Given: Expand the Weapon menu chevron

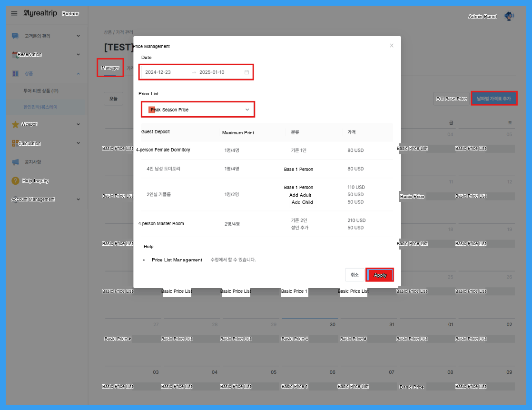Looking at the screenshot, I should tap(79, 124).
